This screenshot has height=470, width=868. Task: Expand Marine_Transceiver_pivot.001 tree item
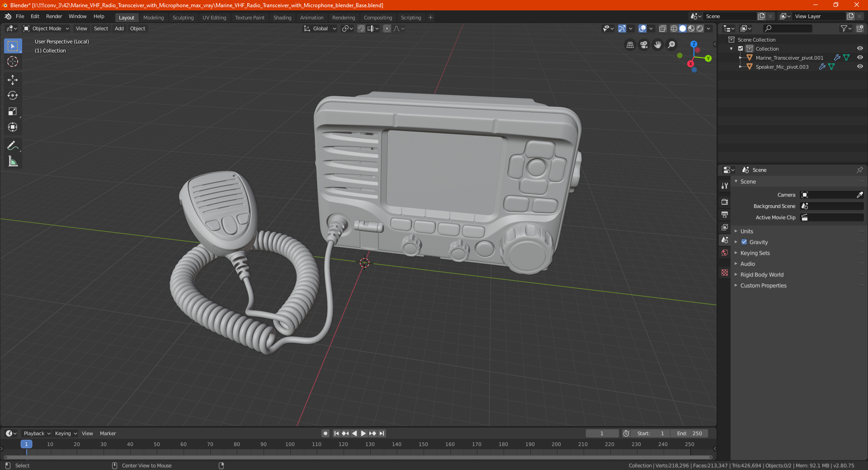pos(741,58)
